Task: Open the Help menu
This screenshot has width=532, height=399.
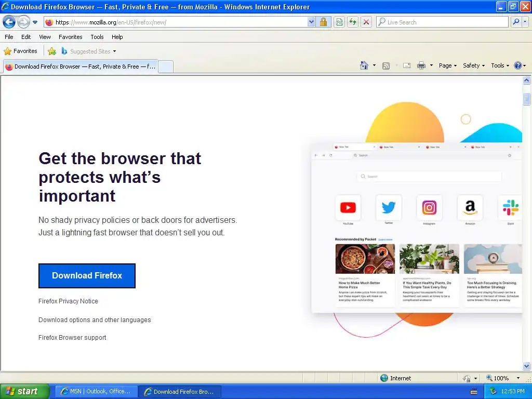Action: [117, 37]
